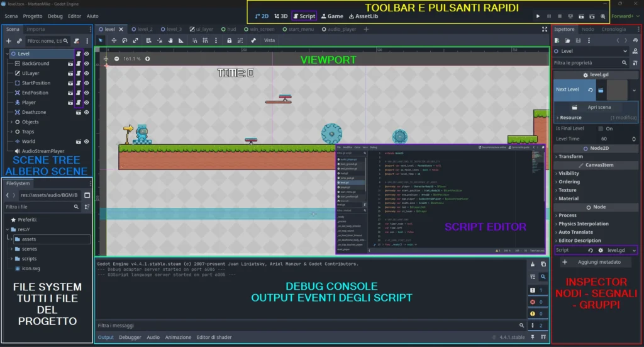Toggle error messages filter in output
Viewport: 644px width, 347px height.
[537, 302]
